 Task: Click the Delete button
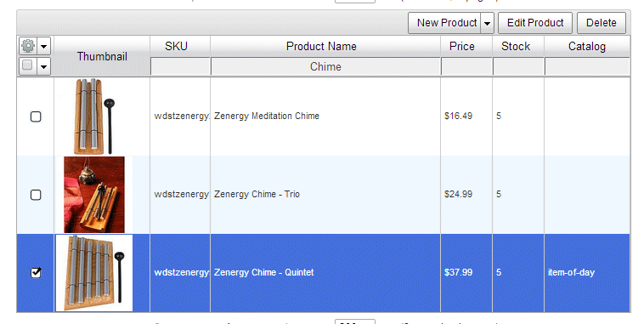click(602, 23)
